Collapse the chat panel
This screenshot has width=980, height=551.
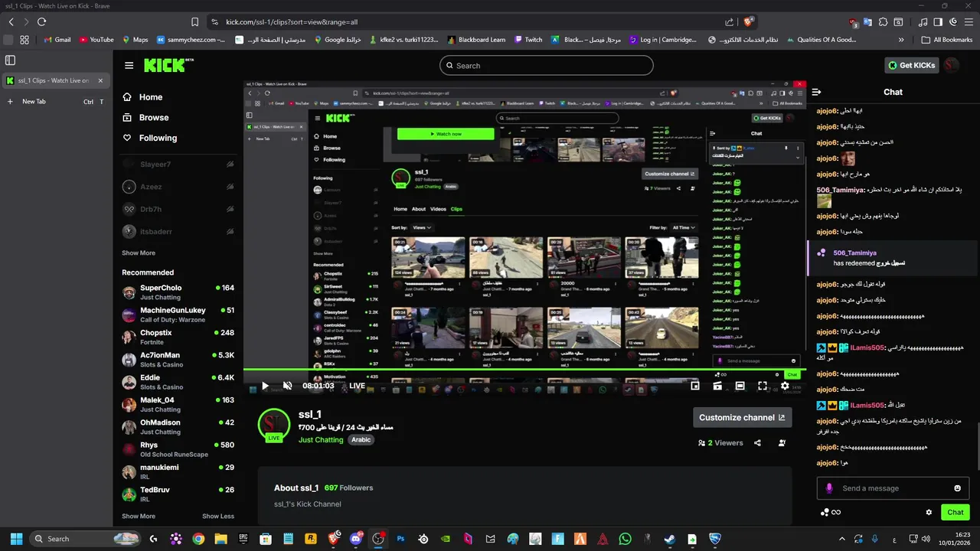pos(816,92)
